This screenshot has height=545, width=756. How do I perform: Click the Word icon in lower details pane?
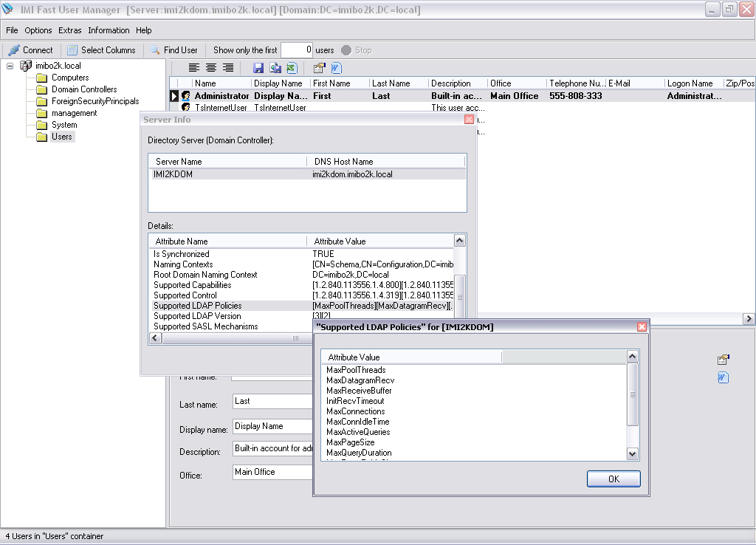(x=724, y=377)
